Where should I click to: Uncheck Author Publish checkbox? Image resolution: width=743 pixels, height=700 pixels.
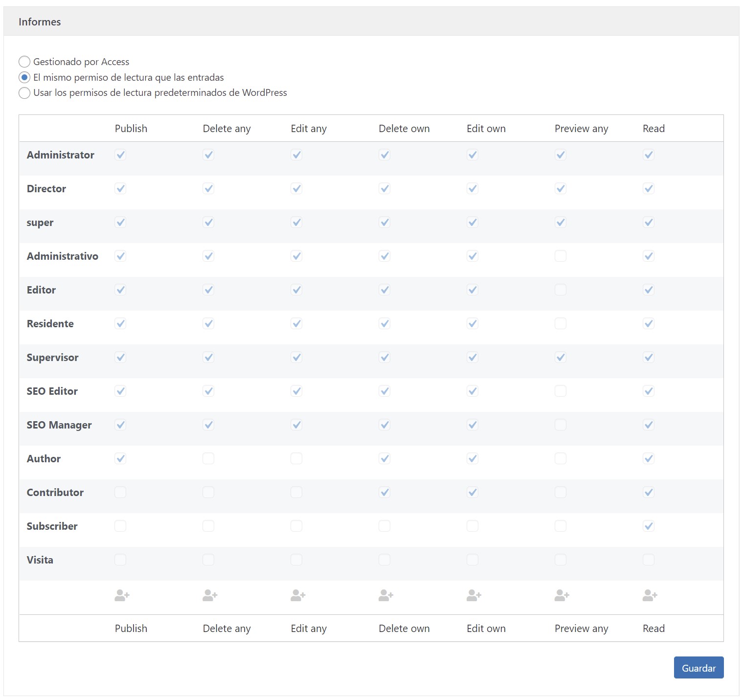tap(120, 458)
